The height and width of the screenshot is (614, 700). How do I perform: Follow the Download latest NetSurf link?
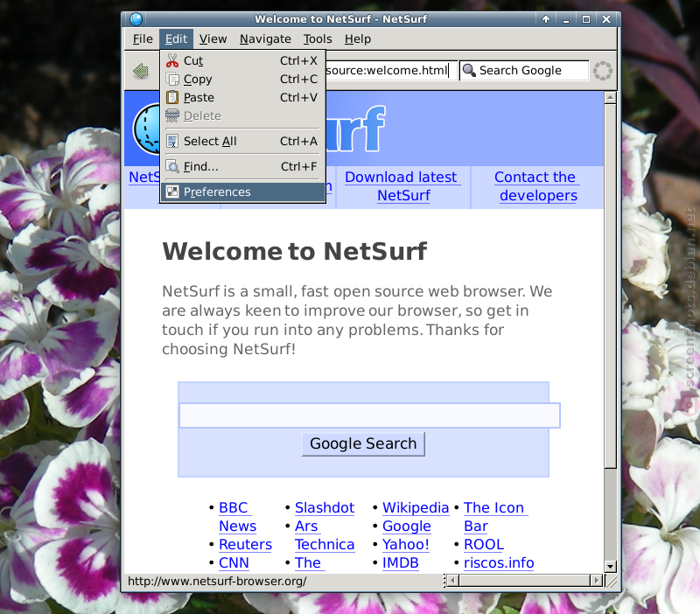(402, 186)
